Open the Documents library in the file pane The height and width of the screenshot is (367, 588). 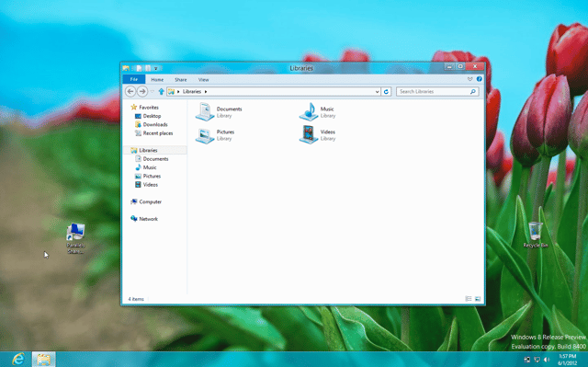pyautogui.click(x=219, y=112)
